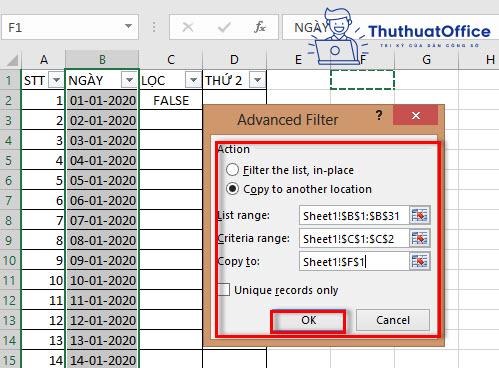Click cell with date 10-01-2020
The height and width of the screenshot is (368, 499).
pyautogui.click(x=102, y=280)
